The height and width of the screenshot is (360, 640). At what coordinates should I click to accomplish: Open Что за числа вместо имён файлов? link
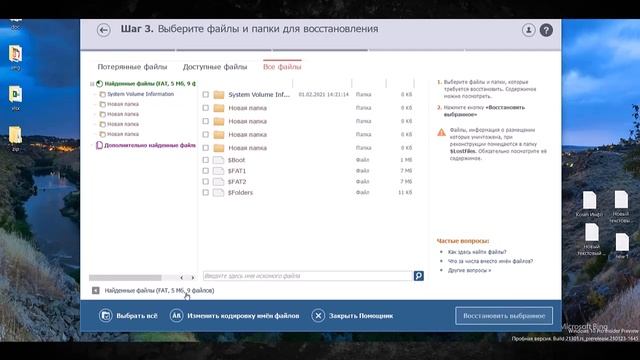point(490,261)
